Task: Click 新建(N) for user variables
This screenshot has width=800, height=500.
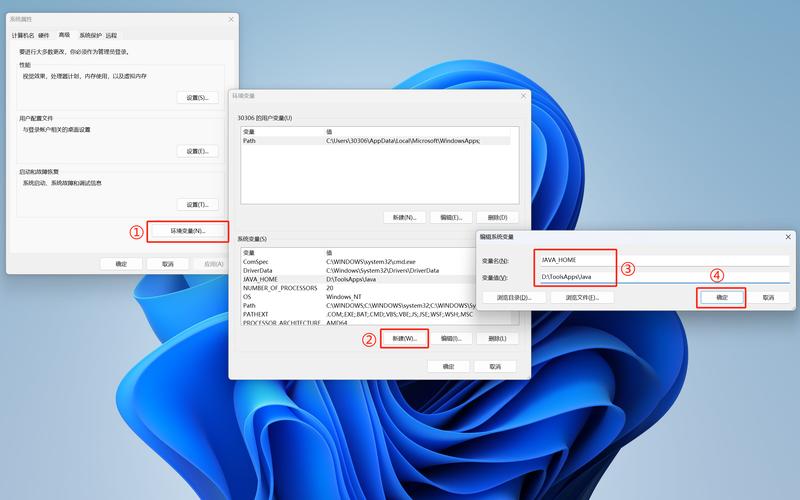Action: [405, 217]
